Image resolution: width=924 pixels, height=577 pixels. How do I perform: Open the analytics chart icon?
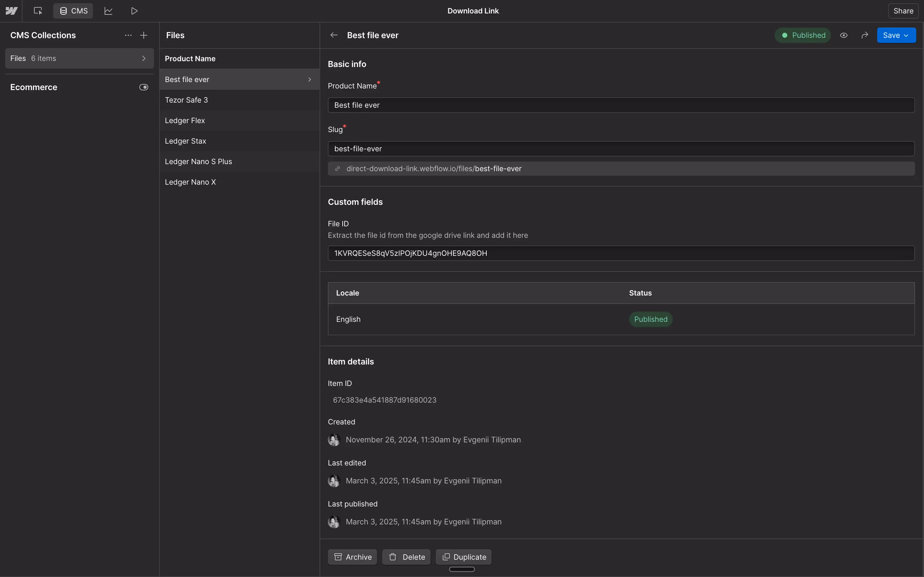108,11
